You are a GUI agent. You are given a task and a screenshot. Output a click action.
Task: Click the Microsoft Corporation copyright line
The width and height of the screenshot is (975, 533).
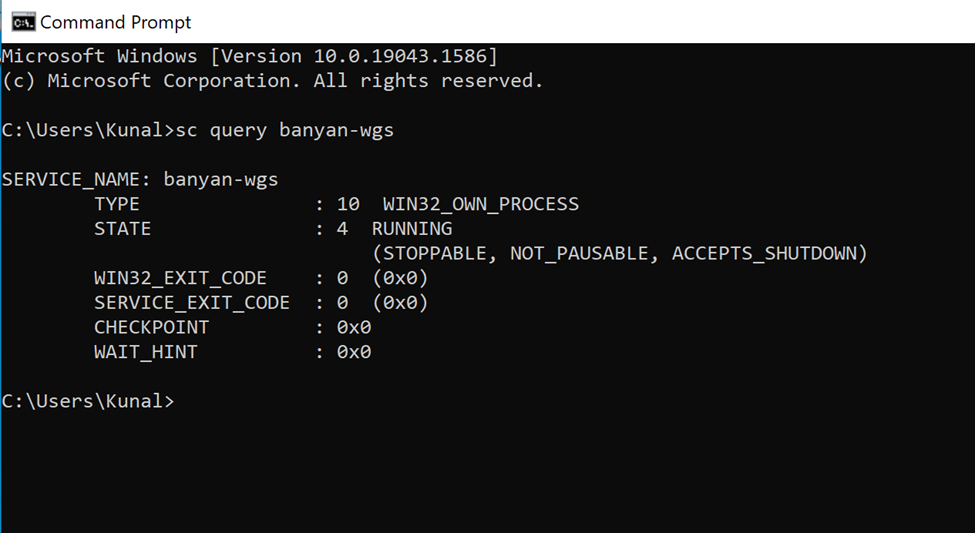click(272, 81)
